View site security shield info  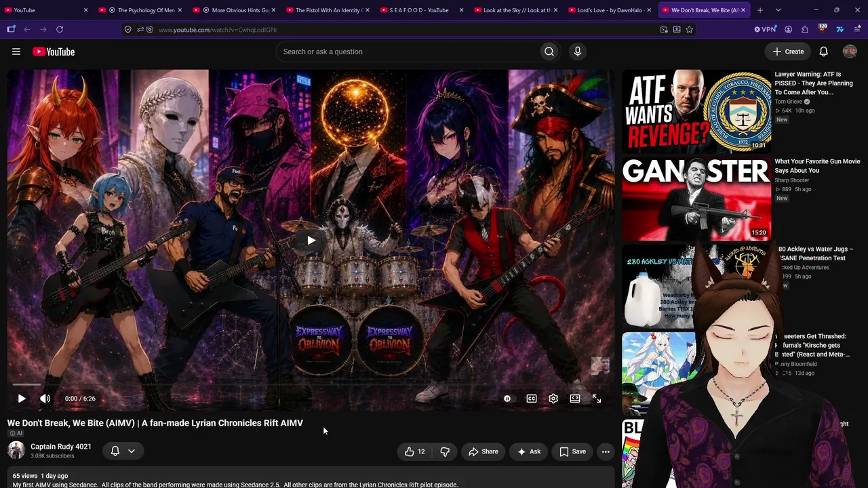(127, 30)
